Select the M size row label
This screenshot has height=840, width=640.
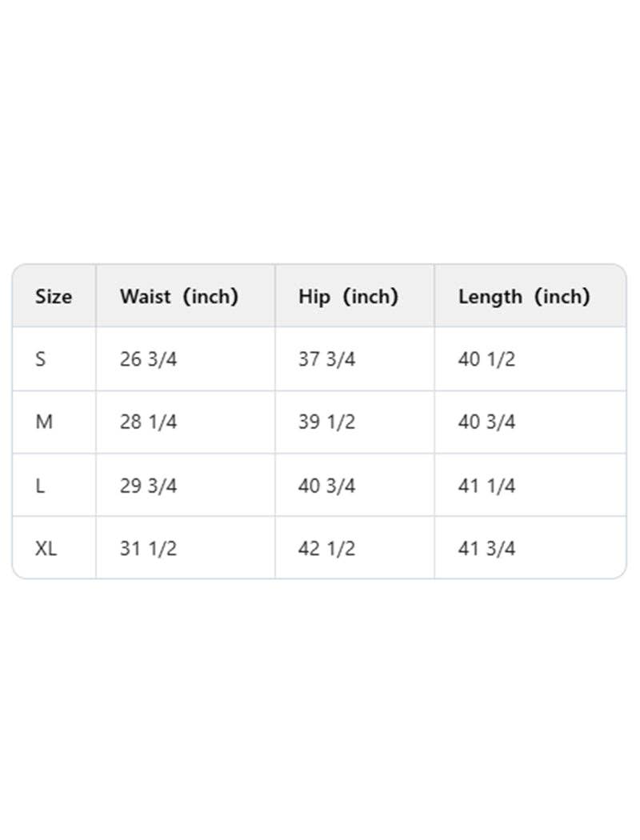(44, 422)
